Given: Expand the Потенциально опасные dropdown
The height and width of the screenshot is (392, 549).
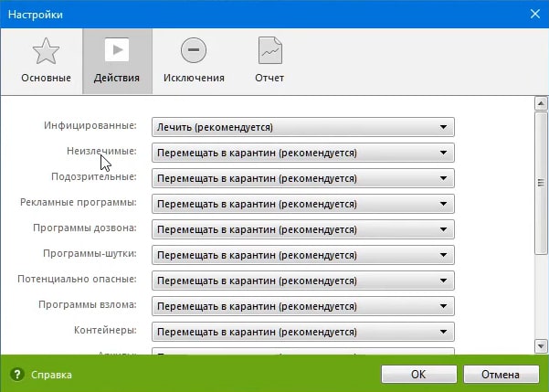Looking at the screenshot, I should coord(303,280).
